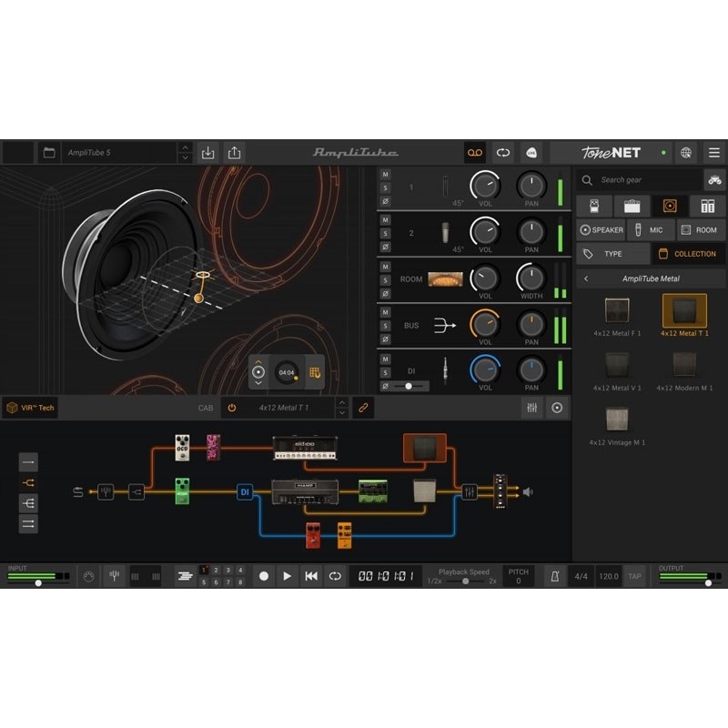Click the mic grid placement icon
Viewport: 728px width, 728px height.
point(315,372)
